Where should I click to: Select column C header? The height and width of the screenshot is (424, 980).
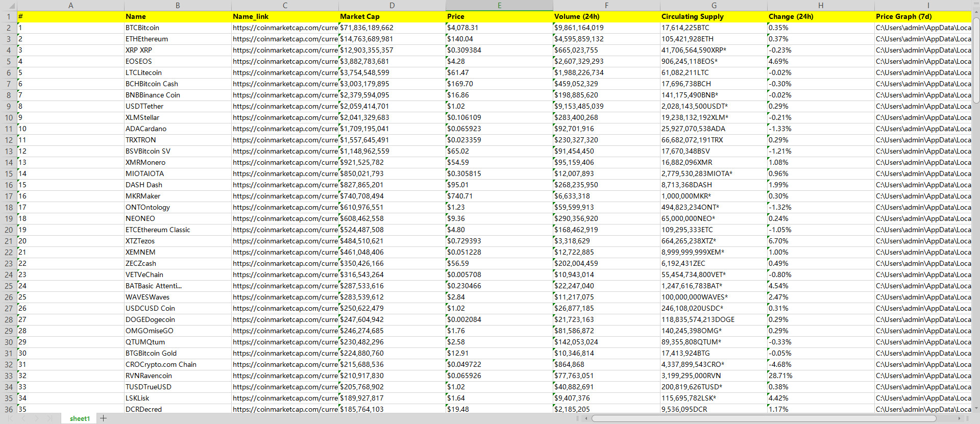click(x=285, y=5)
